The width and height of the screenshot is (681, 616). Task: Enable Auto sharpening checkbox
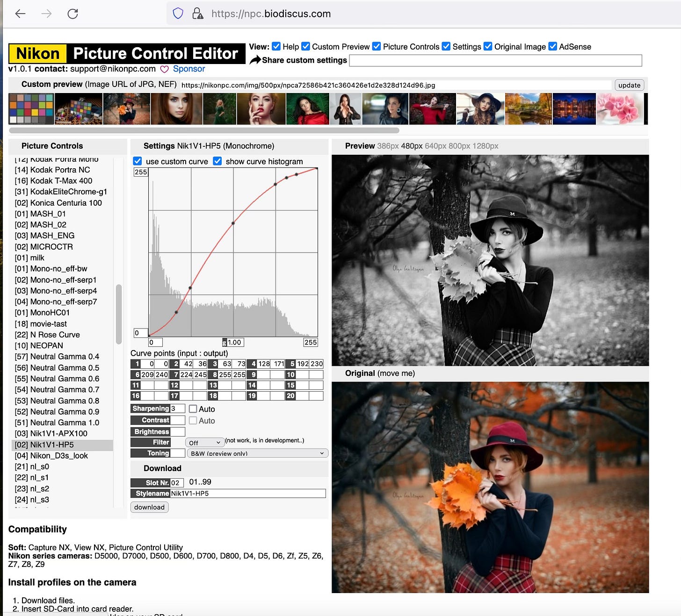(193, 409)
